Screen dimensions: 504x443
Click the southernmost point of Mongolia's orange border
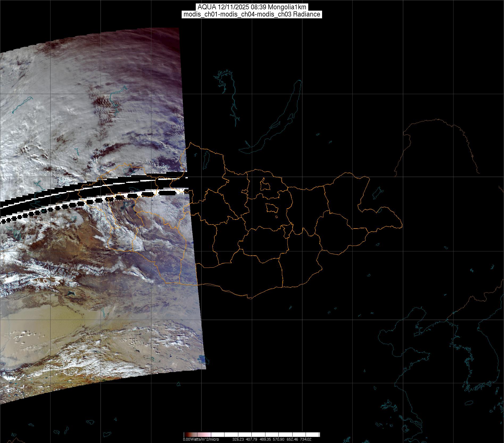(x=249, y=298)
